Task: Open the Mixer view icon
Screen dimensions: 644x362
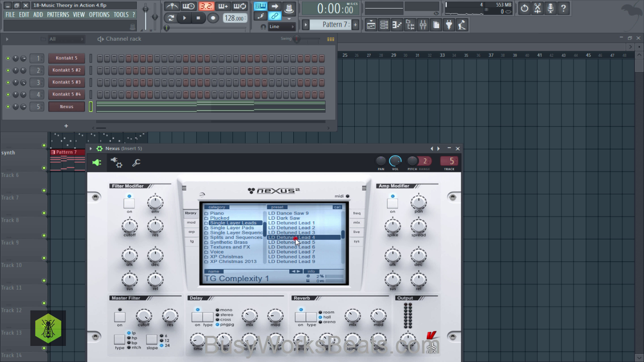Action: coord(423,25)
